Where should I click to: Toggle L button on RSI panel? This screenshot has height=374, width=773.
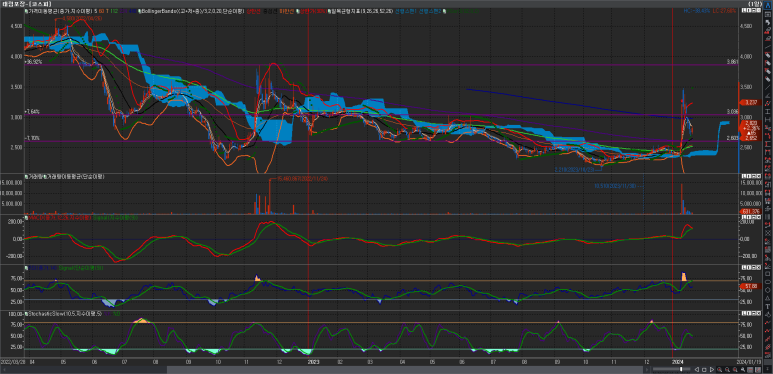tap(744, 268)
